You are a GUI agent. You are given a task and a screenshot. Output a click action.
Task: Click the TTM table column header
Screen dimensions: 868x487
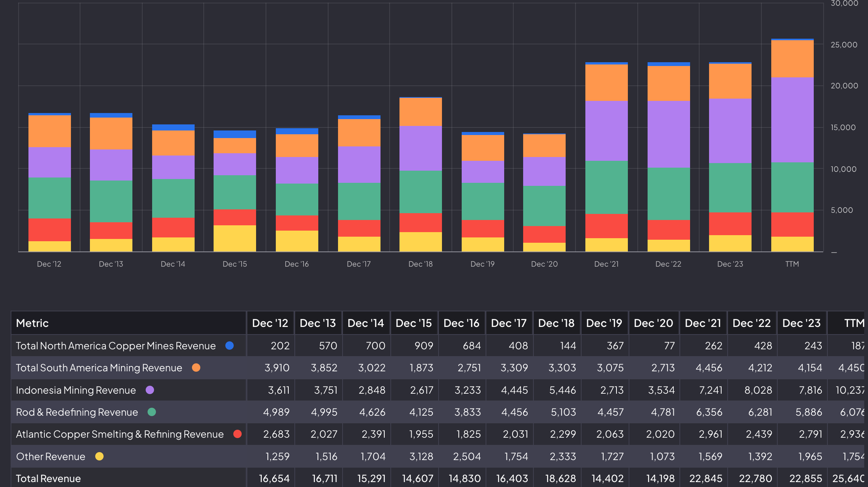854,323
